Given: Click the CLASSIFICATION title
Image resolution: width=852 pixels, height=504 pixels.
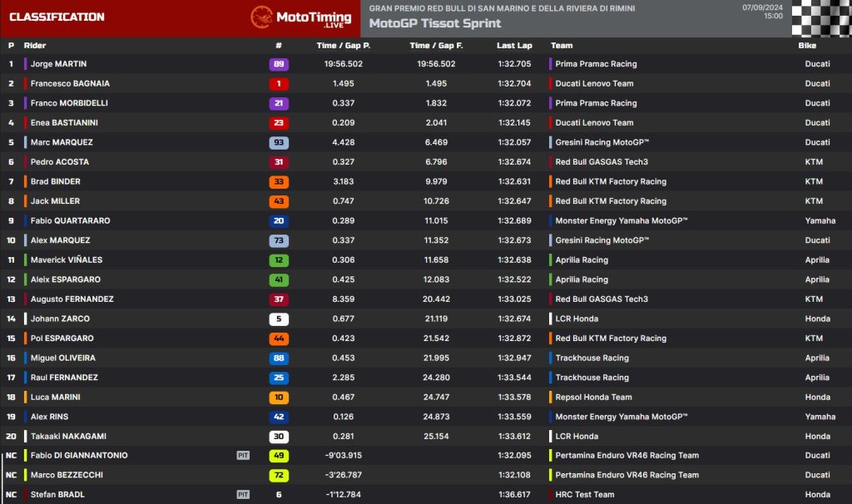Looking at the screenshot, I should click(57, 17).
